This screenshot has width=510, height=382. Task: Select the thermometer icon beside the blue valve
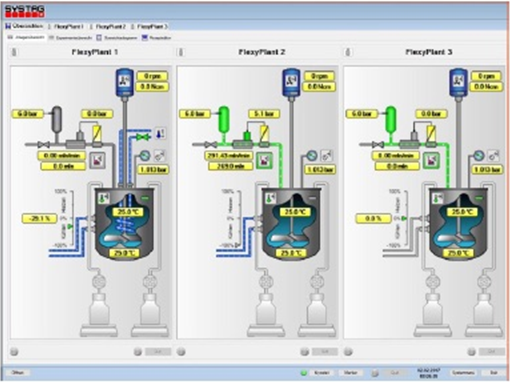(x=160, y=134)
